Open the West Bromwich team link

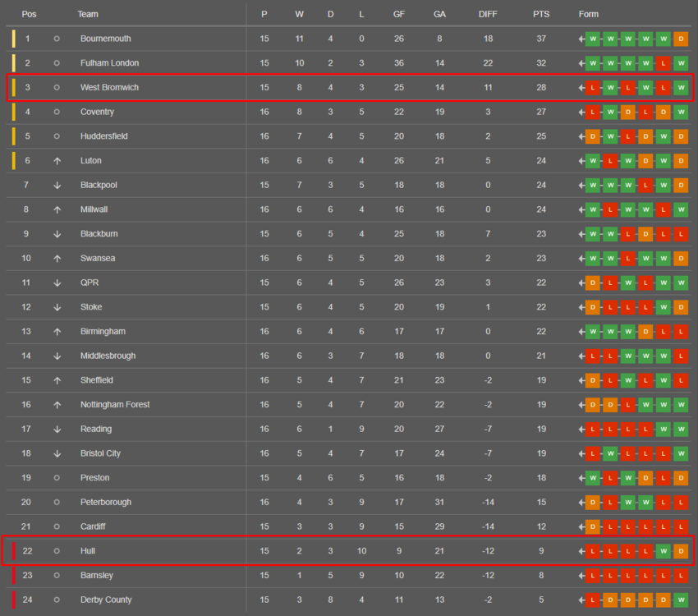tap(109, 87)
